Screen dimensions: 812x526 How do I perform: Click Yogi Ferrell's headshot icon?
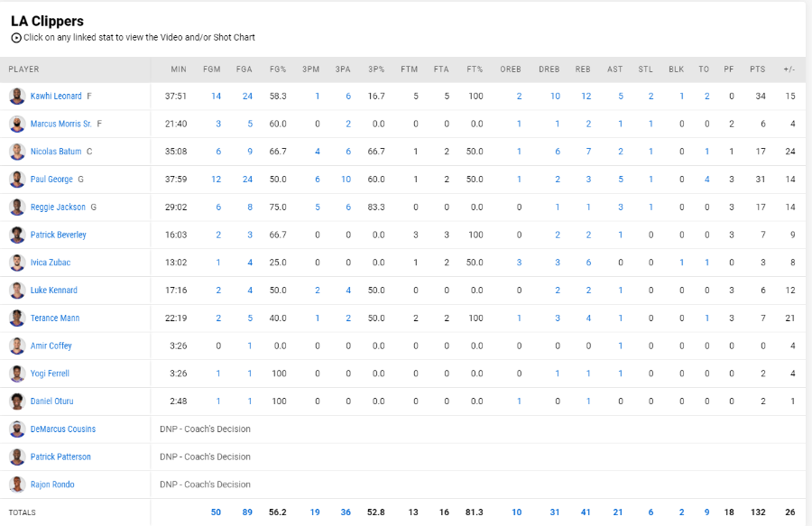point(17,374)
